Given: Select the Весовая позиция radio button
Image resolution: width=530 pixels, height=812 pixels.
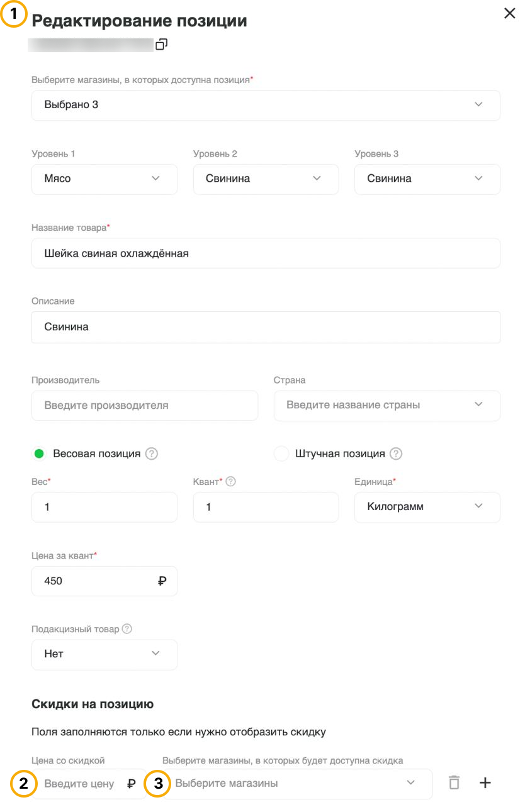Looking at the screenshot, I should click(39, 453).
